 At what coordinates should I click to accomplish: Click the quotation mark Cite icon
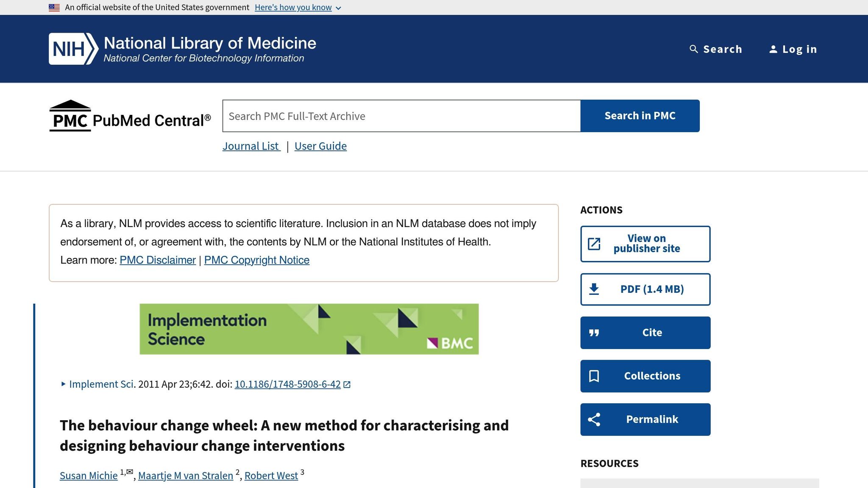tap(594, 333)
